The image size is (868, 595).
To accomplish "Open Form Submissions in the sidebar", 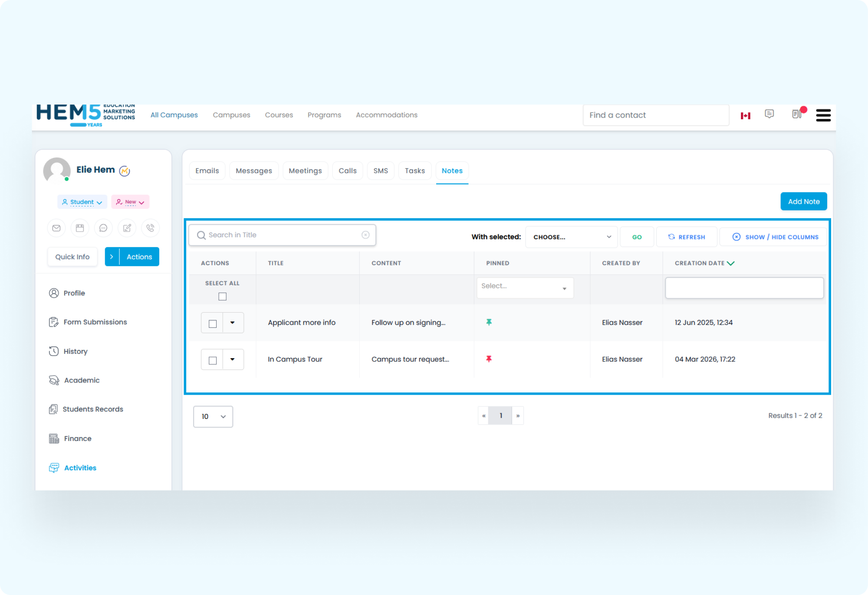I will [95, 322].
